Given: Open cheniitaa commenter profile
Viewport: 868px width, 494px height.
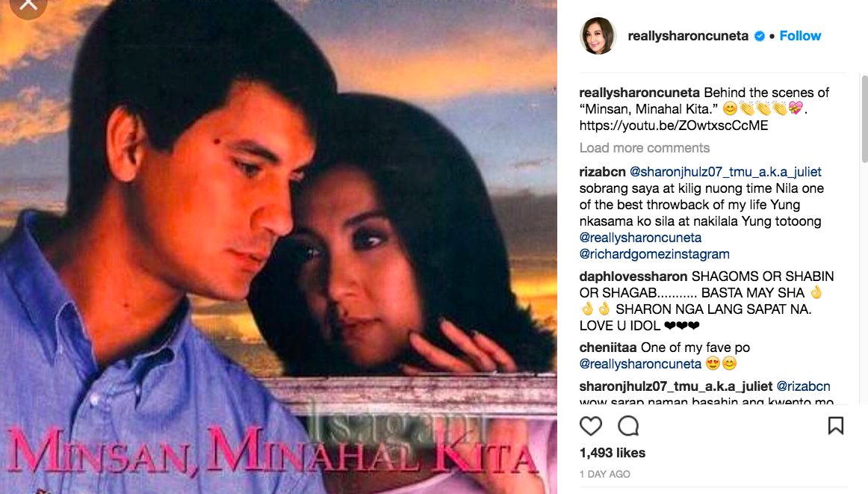Looking at the screenshot, I should click(x=608, y=348).
